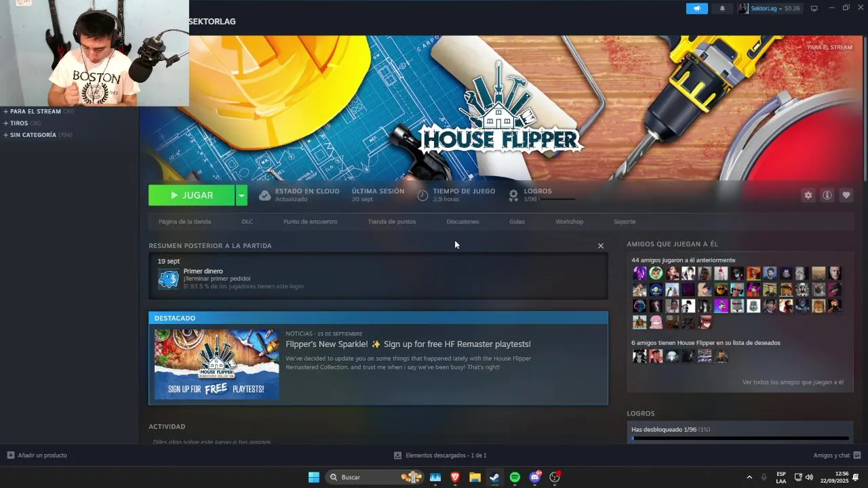Click ESP LAA language indicator

(781, 477)
